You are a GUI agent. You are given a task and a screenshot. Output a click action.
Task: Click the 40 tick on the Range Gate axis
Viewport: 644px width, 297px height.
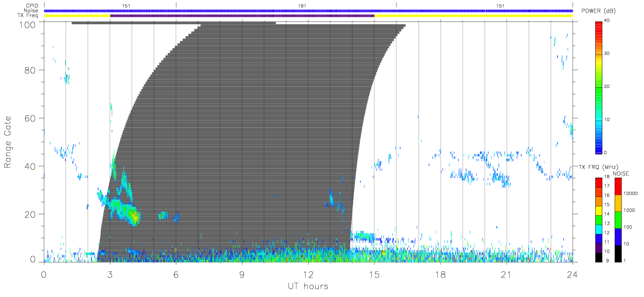(30, 167)
